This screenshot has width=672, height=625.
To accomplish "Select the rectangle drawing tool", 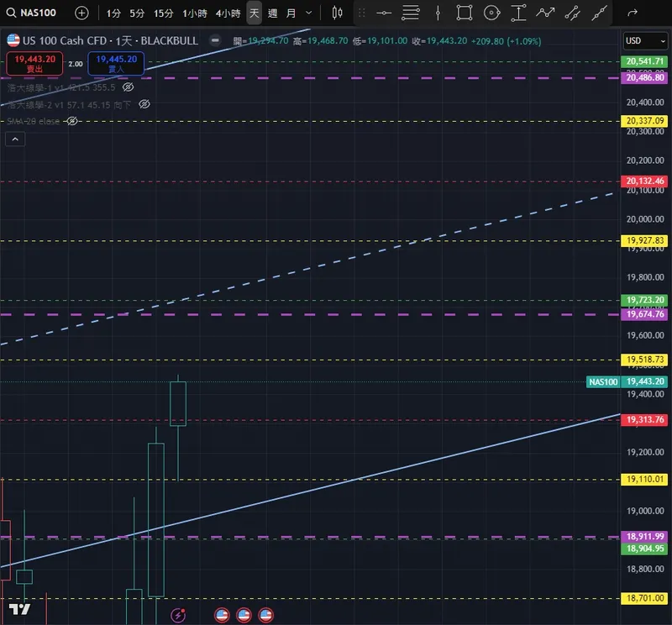I will click(465, 13).
